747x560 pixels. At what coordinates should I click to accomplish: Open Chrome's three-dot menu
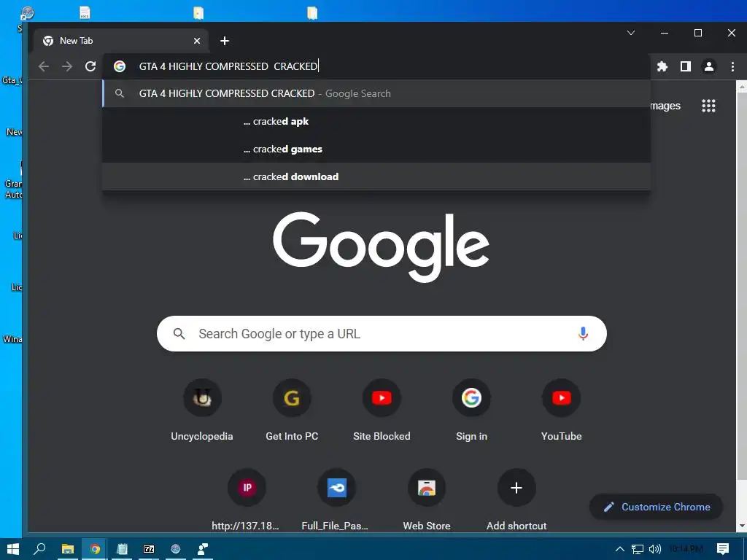(732, 66)
